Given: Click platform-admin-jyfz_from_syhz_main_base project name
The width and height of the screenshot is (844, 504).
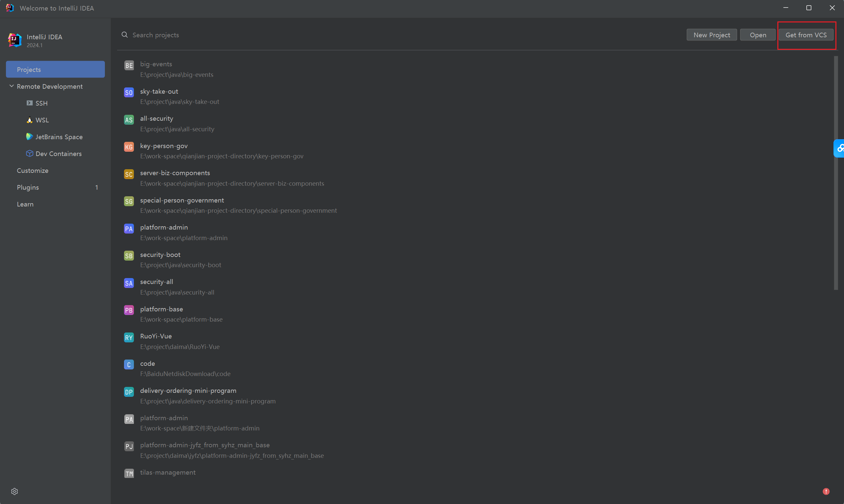Looking at the screenshot, I should [x=205, y=445].
